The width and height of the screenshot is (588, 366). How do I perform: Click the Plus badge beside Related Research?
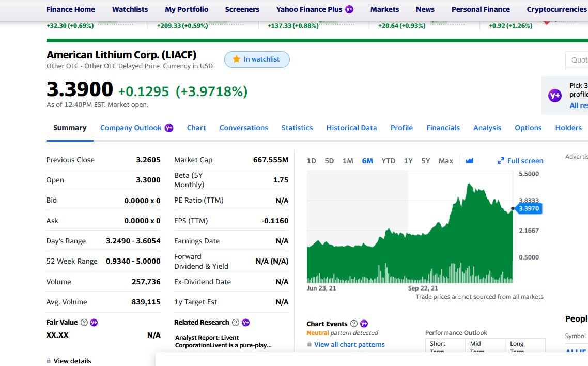click(245, 323)
